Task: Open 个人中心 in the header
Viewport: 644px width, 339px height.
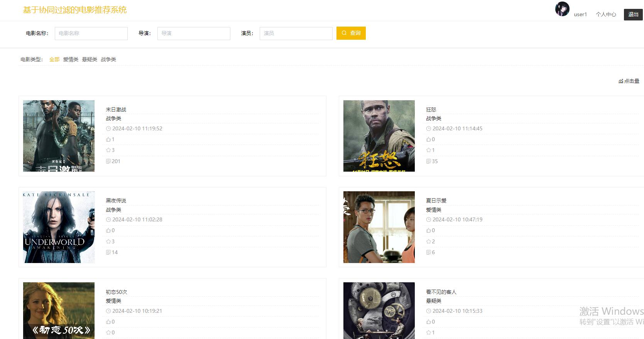Action: coord(606,14)
